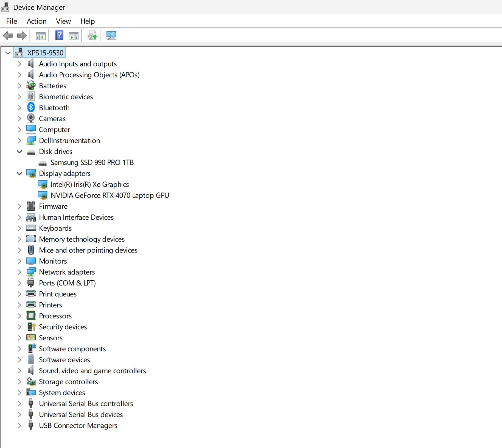
Task: Click the Keyboards category icon
Action: click(31, 228)
